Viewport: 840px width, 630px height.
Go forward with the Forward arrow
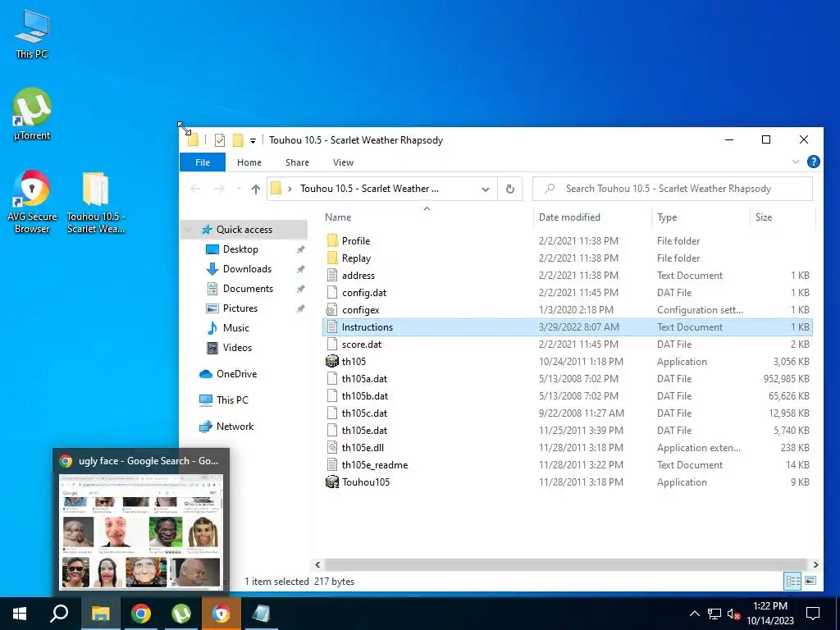point(219,189)
